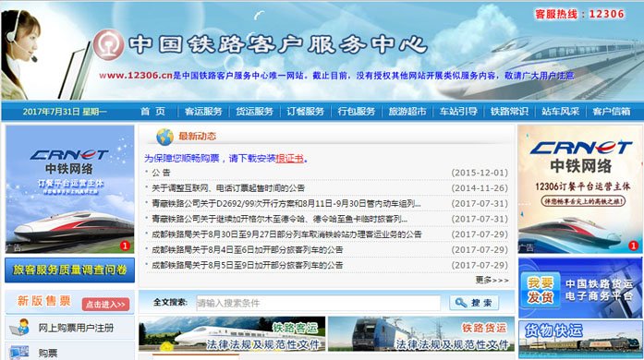Image resolution: width=644 pixels, height=360 pixels.
Task: Open 成都铁路局 铁岭站 announcement link
Action: [286, 234]
